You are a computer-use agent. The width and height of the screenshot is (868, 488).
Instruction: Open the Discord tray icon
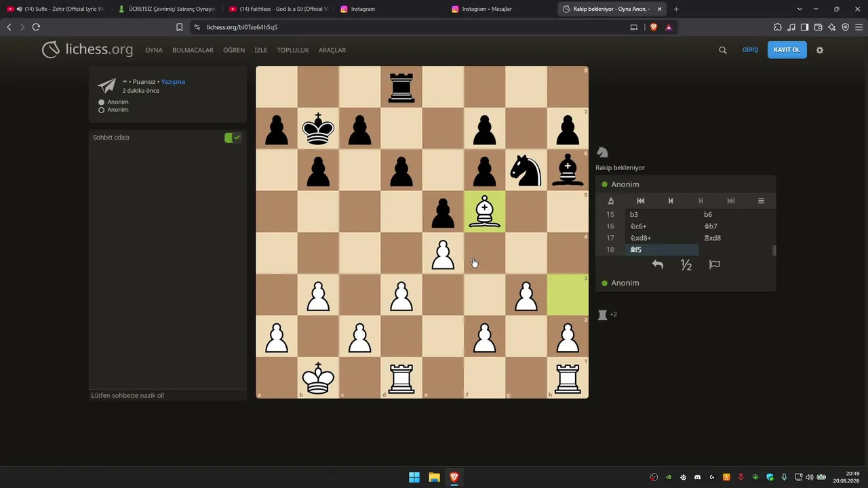click(x=697, y=477)
